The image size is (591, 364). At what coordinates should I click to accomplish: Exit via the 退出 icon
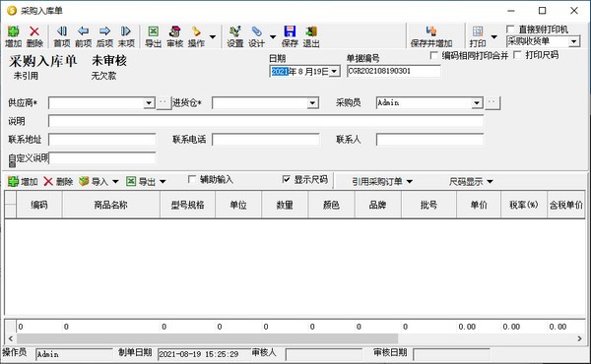(311, 36)
